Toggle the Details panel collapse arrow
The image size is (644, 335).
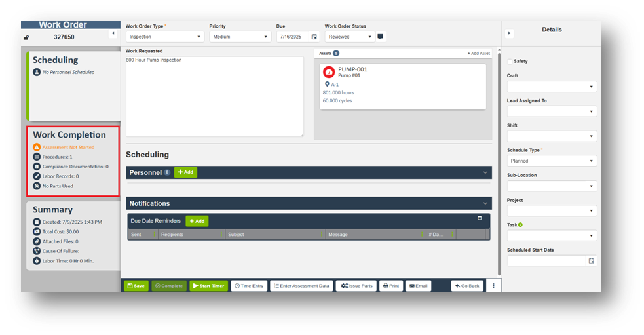tap(510, 33)
